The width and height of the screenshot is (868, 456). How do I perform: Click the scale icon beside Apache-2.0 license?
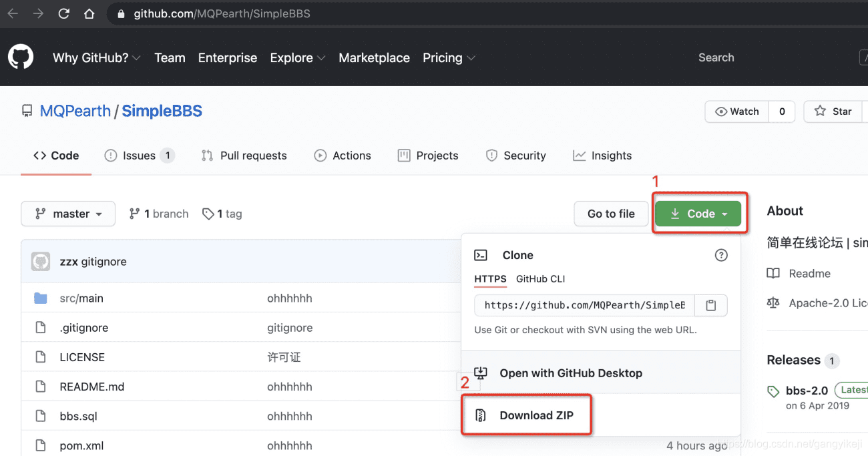coord(773,303)
